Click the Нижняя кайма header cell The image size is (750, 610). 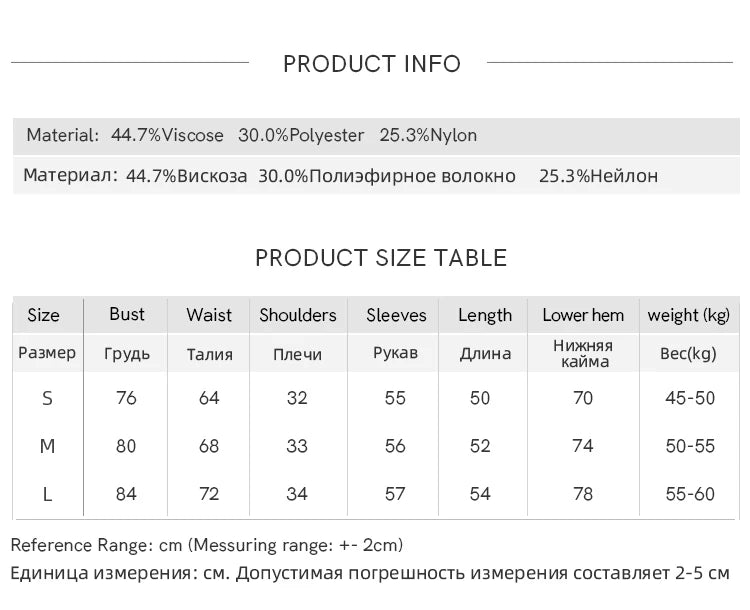(584, 353)
